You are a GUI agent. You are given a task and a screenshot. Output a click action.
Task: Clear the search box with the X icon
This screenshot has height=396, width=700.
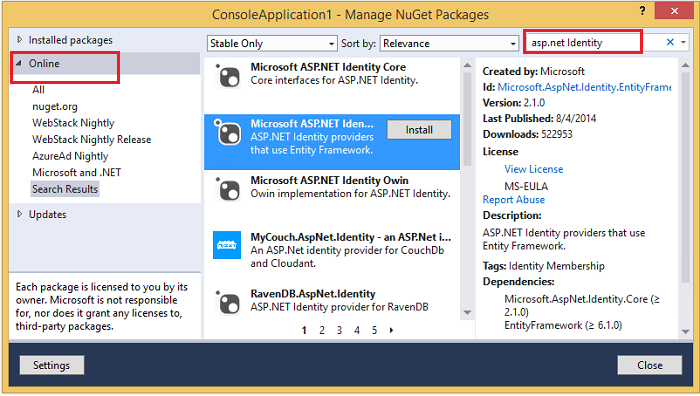pos(670,42)
